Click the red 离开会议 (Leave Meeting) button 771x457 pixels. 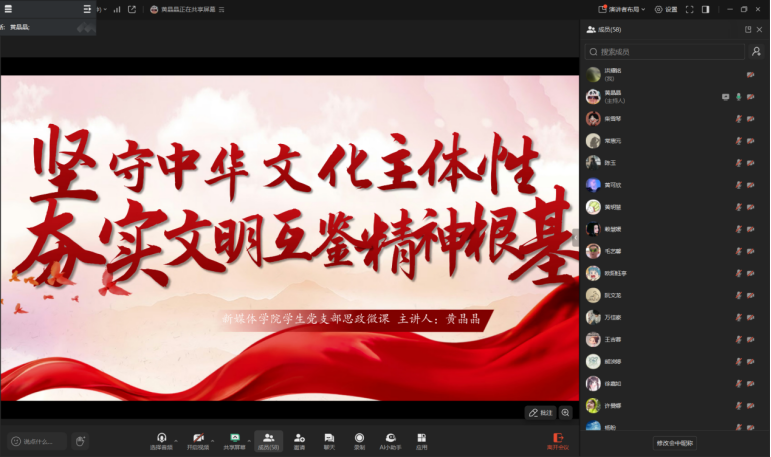point(557,440)
